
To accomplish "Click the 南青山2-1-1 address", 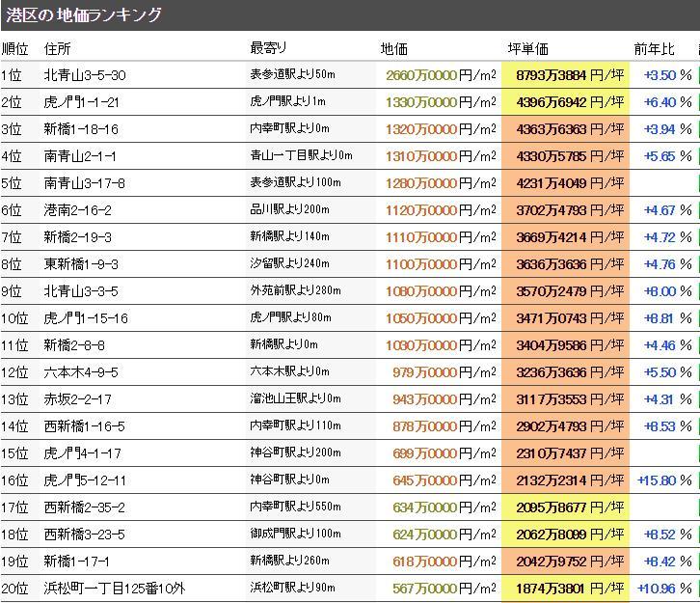I will [x=80, y=156].
